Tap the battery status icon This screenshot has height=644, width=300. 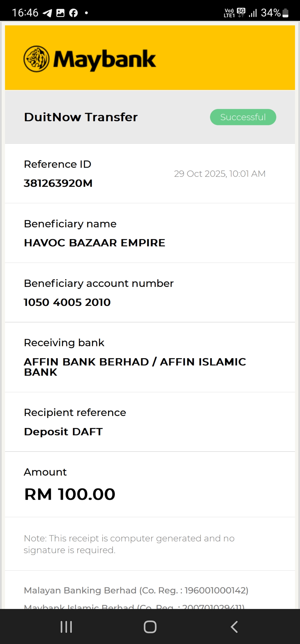click(x=285, y=13)
